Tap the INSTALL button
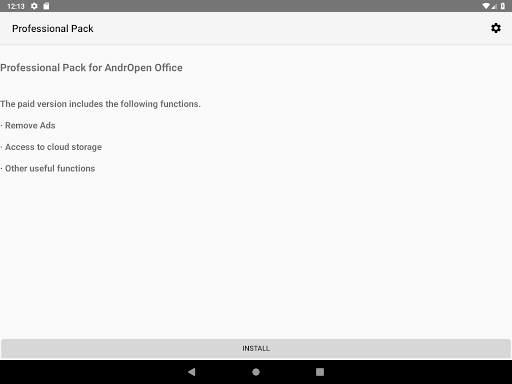 click(x=256, y=349)
